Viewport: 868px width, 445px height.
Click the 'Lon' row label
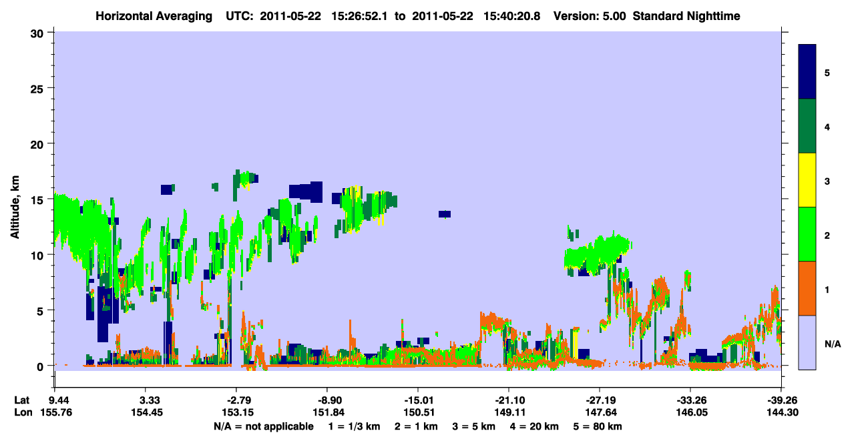tap(22, 412)
